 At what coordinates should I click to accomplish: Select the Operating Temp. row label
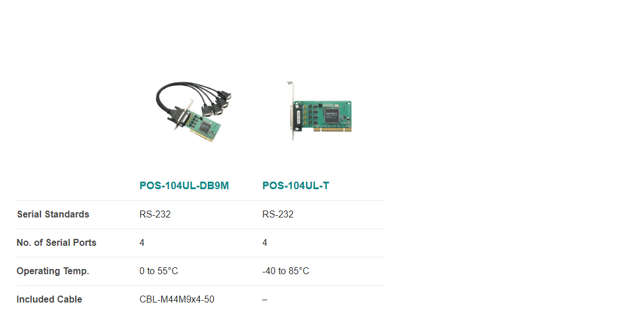click(x=53, y=271)
